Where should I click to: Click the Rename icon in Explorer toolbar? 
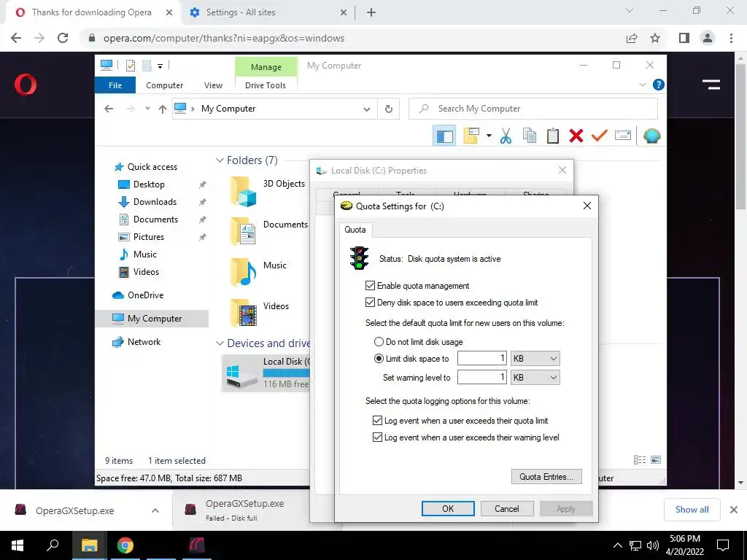[x=623, y=136]
